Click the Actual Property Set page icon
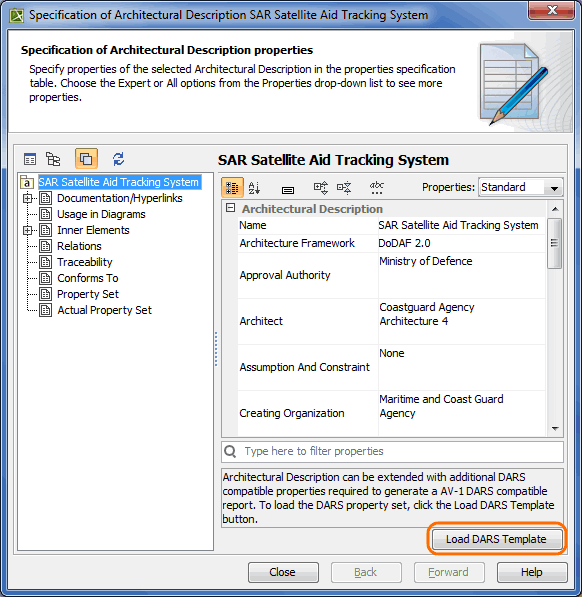Viewport: 582px width, 597px height. point(46,310)
